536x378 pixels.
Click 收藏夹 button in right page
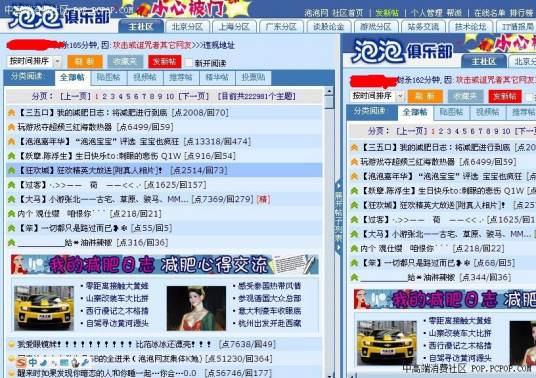point(465,96)
